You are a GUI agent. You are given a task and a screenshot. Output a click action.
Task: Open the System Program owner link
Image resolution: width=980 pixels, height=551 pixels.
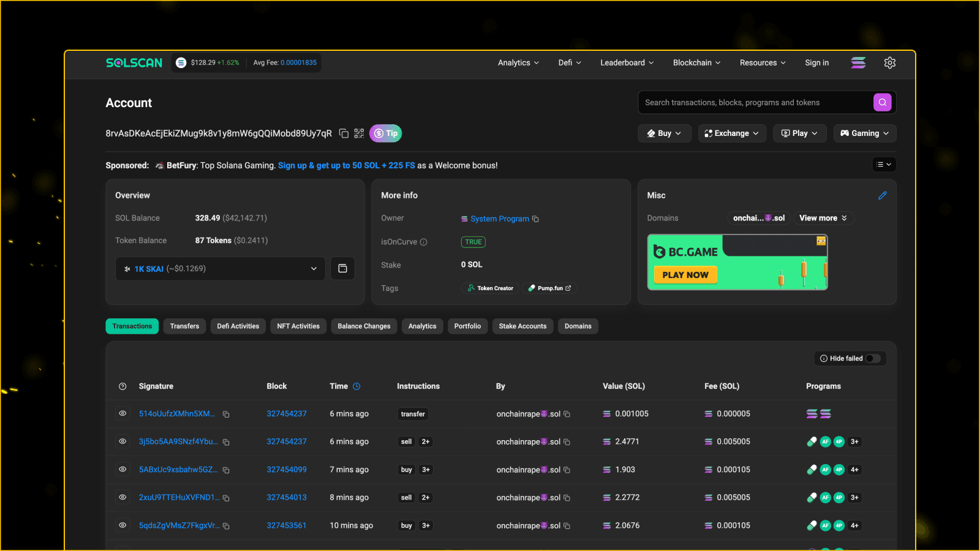(x=499, y=219)
